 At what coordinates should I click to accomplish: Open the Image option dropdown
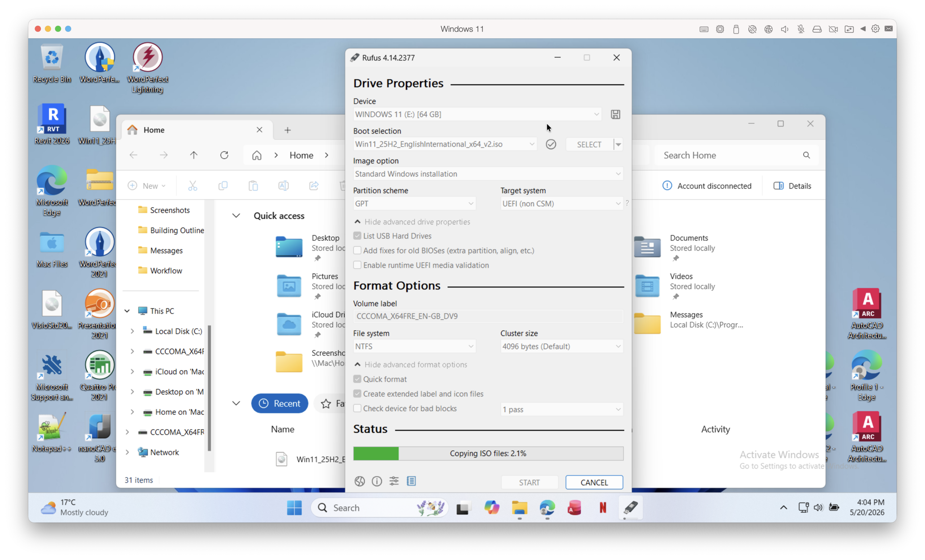click(x=488, y=174)
